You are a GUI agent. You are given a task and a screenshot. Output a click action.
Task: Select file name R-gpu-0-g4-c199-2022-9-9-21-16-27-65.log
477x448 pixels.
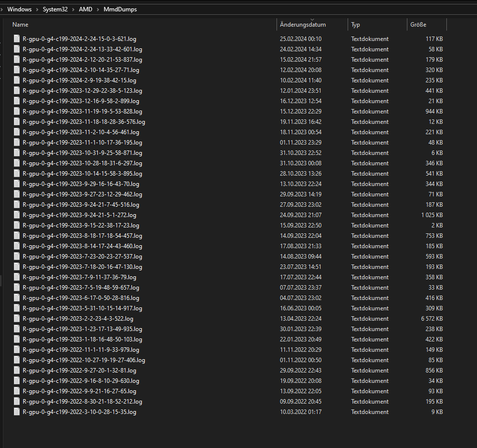79,391
